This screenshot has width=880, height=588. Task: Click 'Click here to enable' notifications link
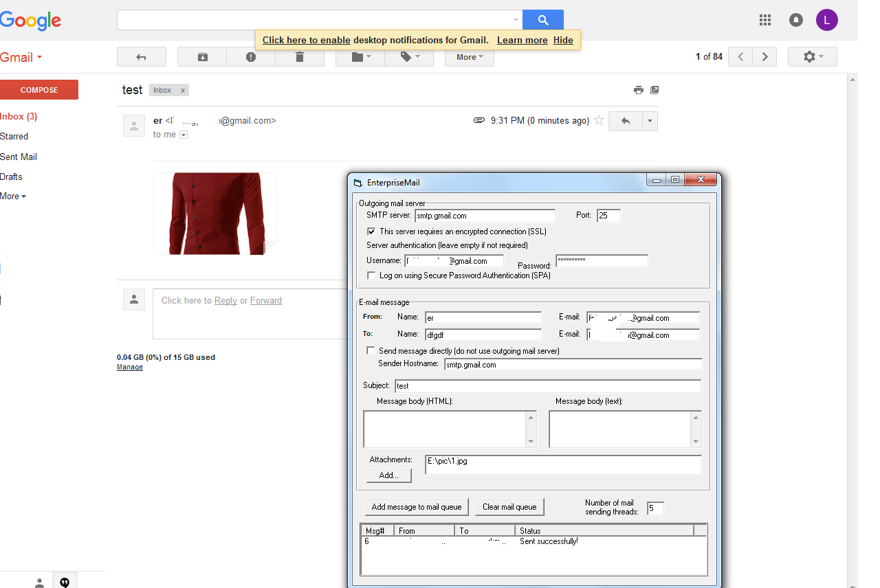(307, 40)
